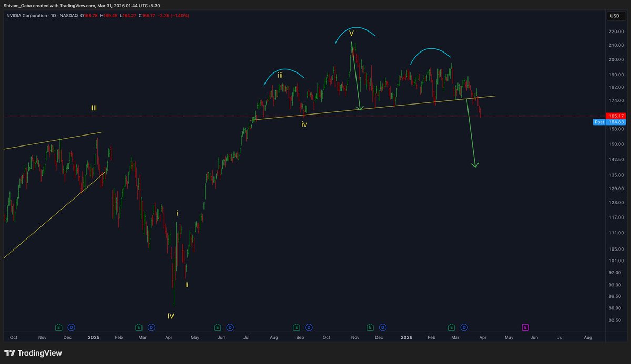Select the dividend marker between Mar and Apr 2026

(465, 327)
